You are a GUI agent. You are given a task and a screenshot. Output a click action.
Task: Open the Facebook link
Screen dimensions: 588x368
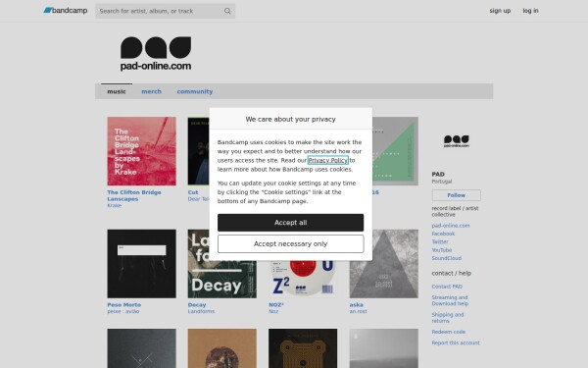click(443, 234)
